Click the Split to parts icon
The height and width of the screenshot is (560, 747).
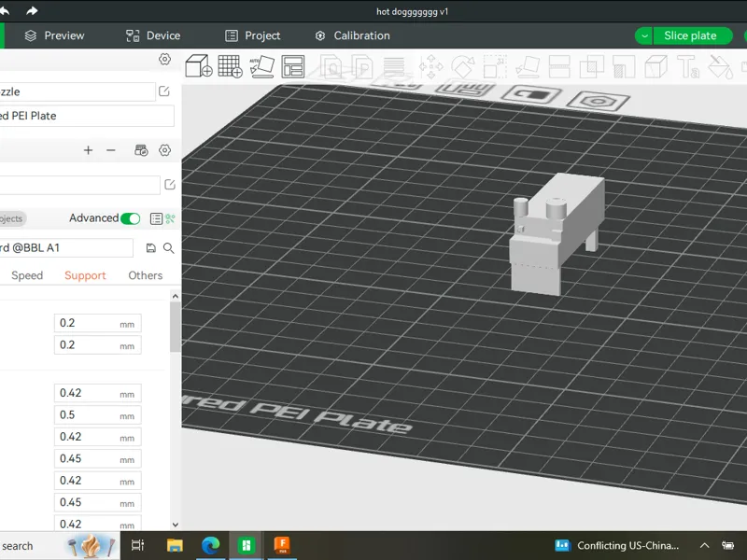point(363,66)
